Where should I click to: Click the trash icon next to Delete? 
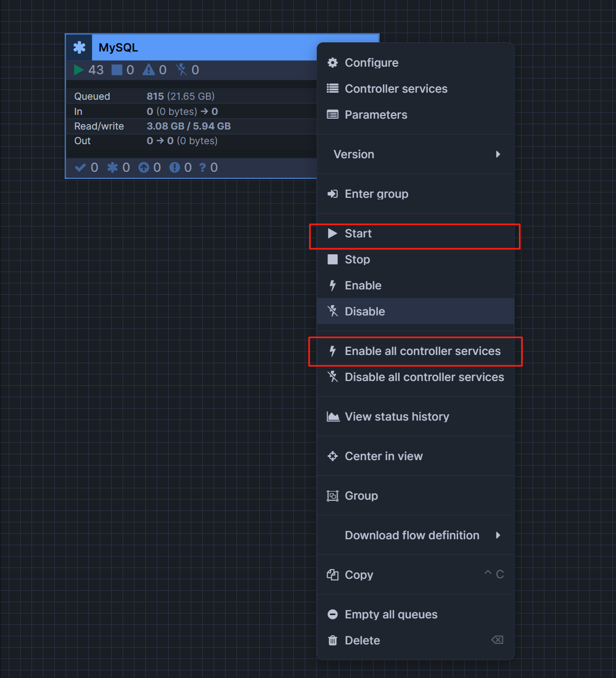(332, 640)
